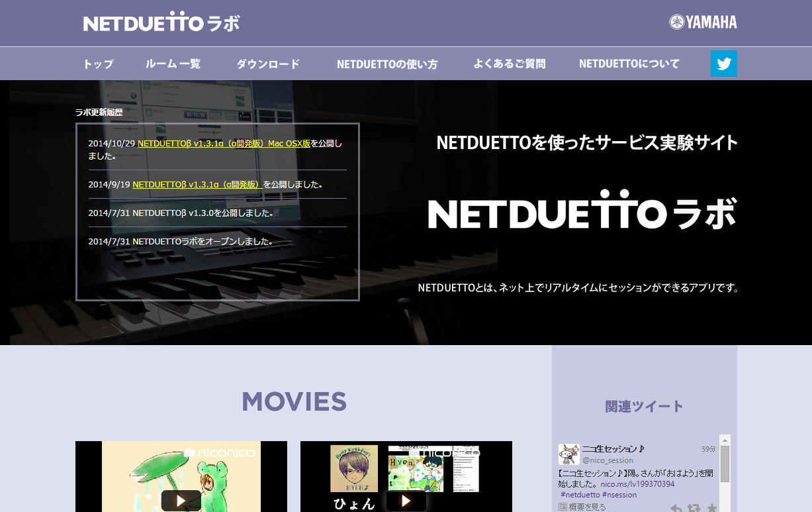Click the tweet list scrollbar up arrow
Screen dimensions: 812x512
point(725,440)
